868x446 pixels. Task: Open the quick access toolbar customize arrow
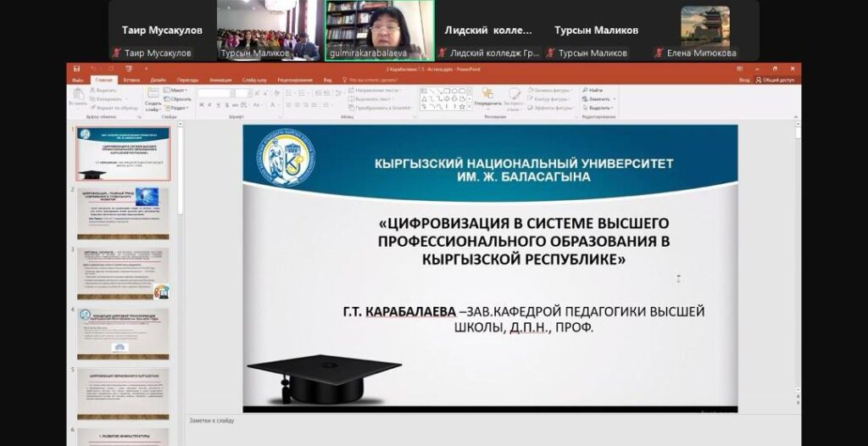tap(146, 69)
